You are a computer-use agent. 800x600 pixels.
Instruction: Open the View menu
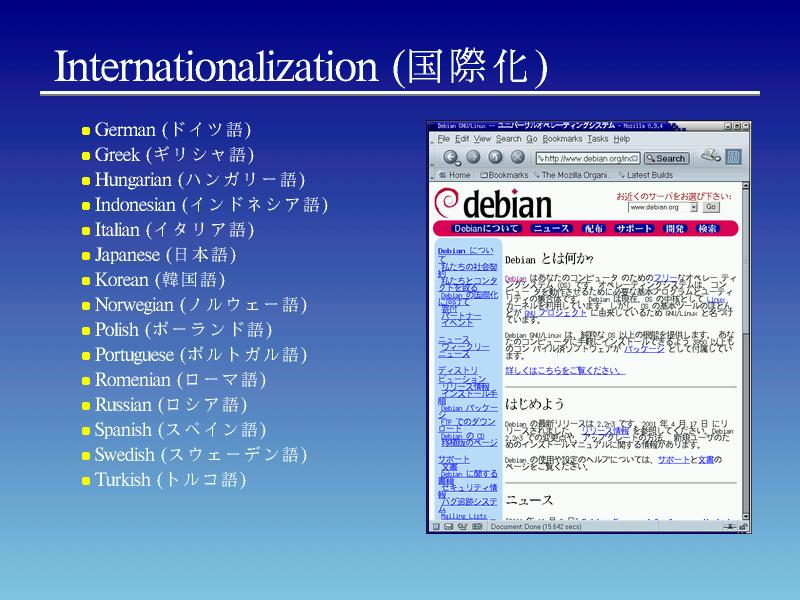(x=482, y=139)
